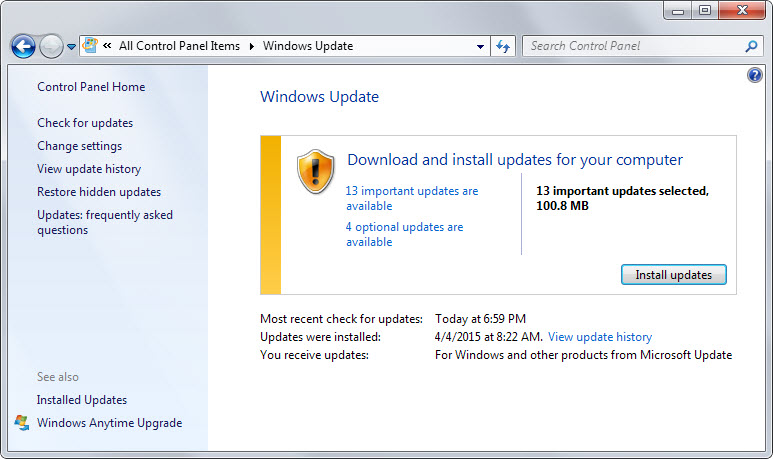This screenshot has height=459, width=773.
Task: Click the Windows Update page heading
Action: click(319, 97)
